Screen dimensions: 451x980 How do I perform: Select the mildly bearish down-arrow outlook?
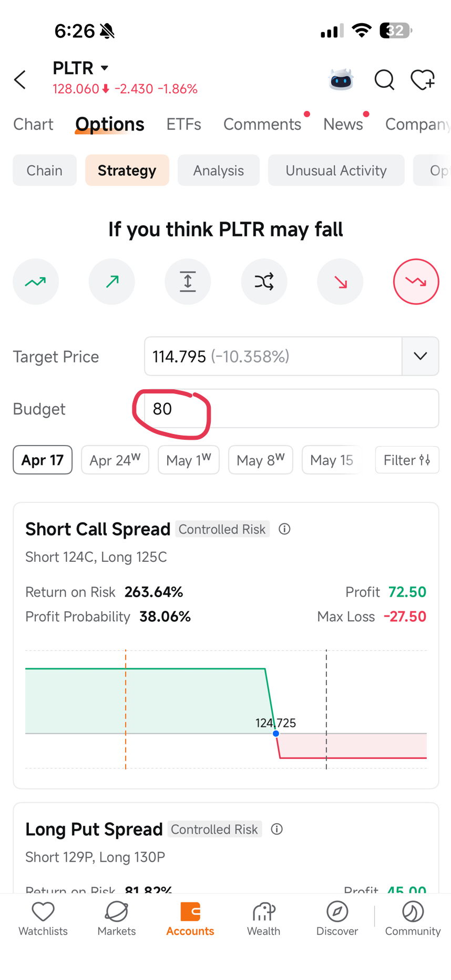(x=340, y=282)
